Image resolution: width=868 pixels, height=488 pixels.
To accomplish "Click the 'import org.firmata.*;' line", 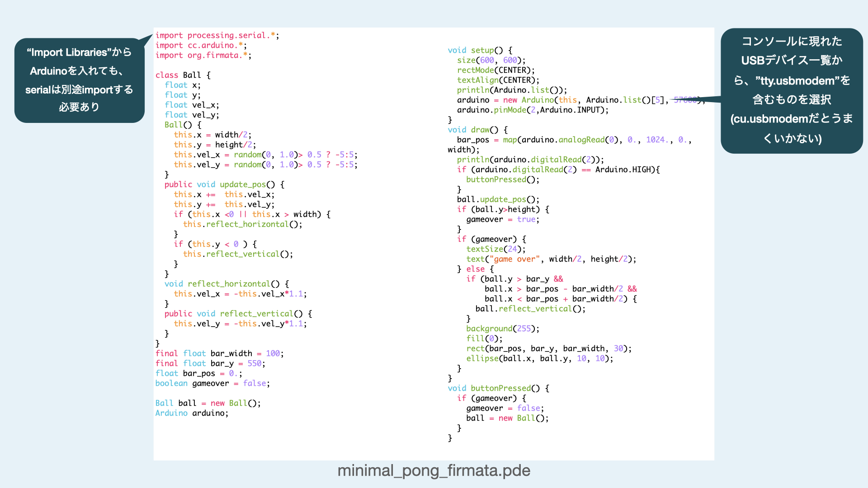I will tap(203, 55).
